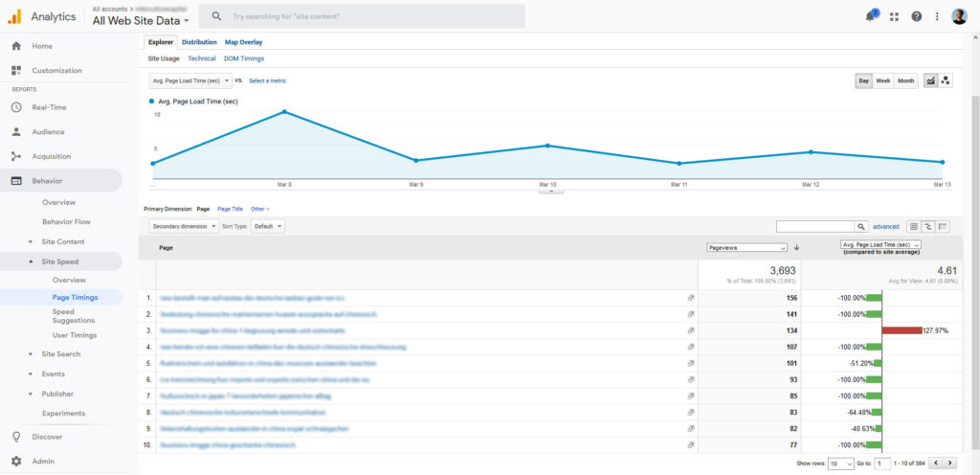This screenshot has width=980, height=475.
Task: Select the comparison view icon
Action: pyautogui.click(x=928, y=226)
